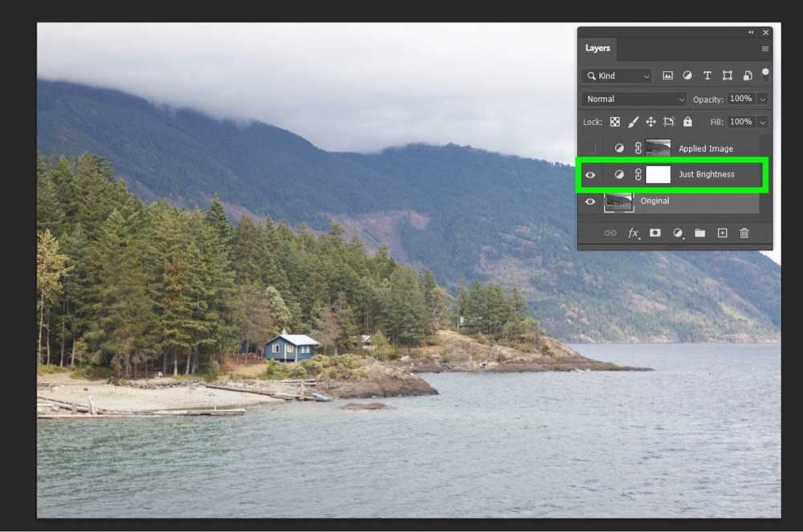Create a new layer

coord(722,233)
